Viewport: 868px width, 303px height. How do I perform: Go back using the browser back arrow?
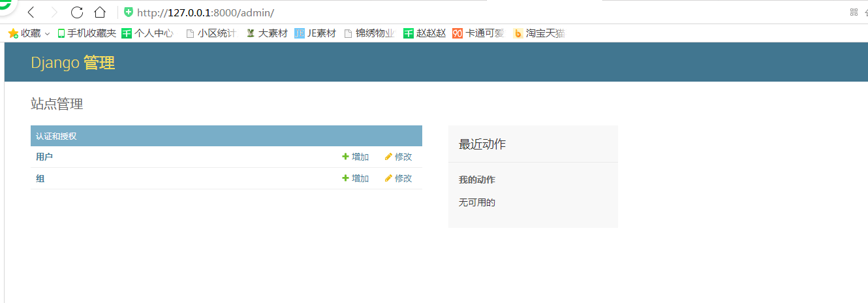[x=31, y=12]
